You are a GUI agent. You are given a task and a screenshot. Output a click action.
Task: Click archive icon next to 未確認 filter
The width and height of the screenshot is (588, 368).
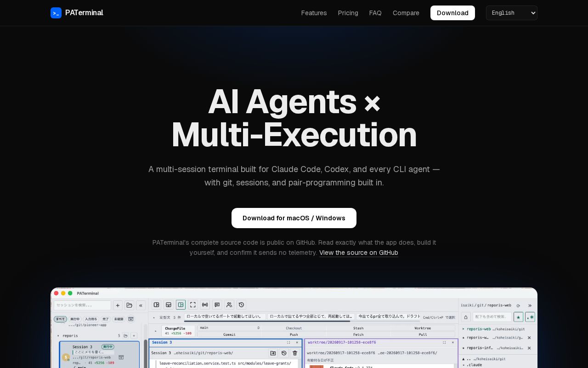(130, 319)
